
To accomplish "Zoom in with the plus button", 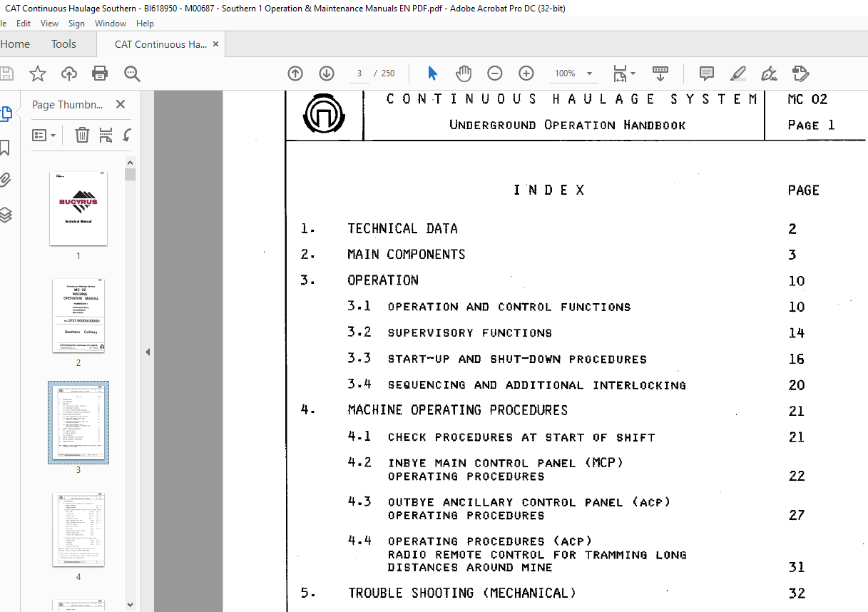I will [x=526, y=73].
